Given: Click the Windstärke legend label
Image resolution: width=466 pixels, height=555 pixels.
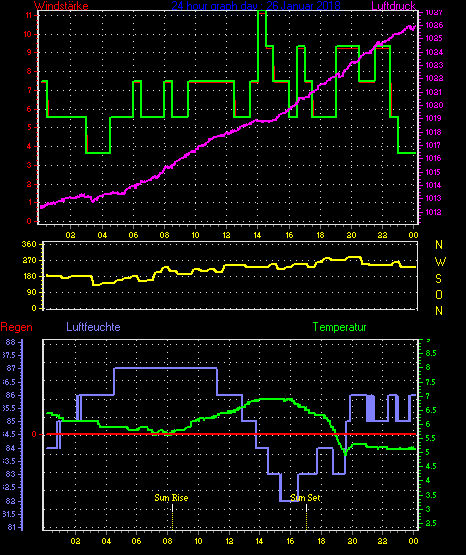Looking at the screenshot, I should point(61,6).
